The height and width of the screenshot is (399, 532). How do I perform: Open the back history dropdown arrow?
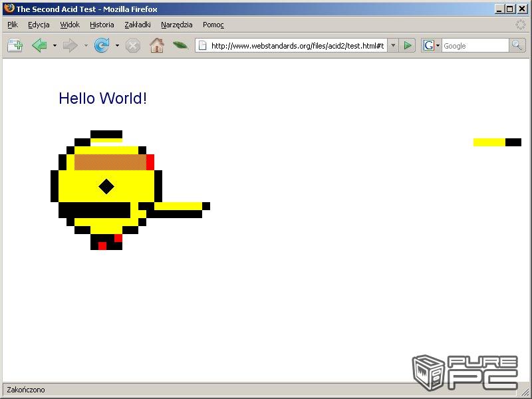tap(55, 45)
